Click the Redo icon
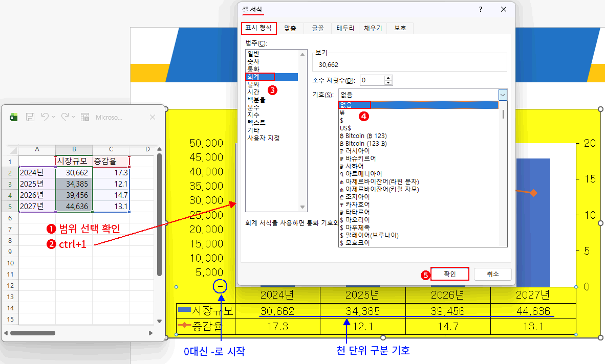 64,117
